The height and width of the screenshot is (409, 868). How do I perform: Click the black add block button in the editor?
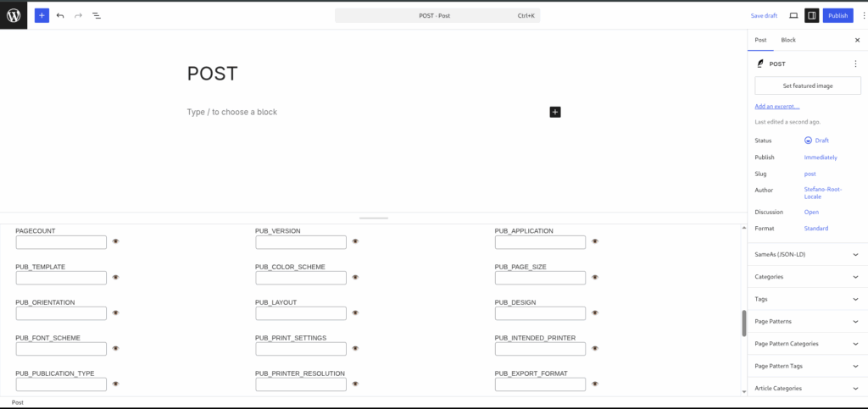pos(555,112)
